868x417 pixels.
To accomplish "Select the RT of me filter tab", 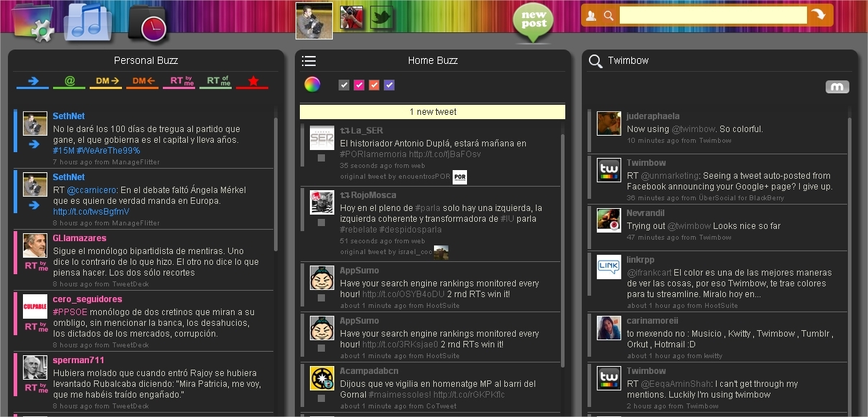I will tap(216, 81).
